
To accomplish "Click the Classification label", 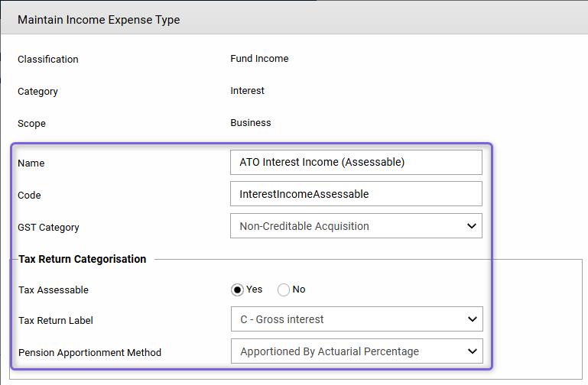I will (48, 59).
